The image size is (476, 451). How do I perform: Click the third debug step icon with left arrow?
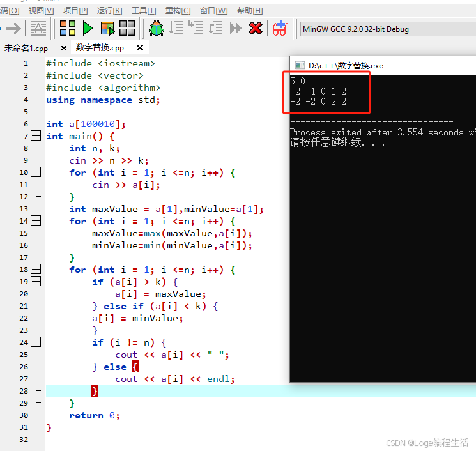pyautogui.click(x=215, y=28)
